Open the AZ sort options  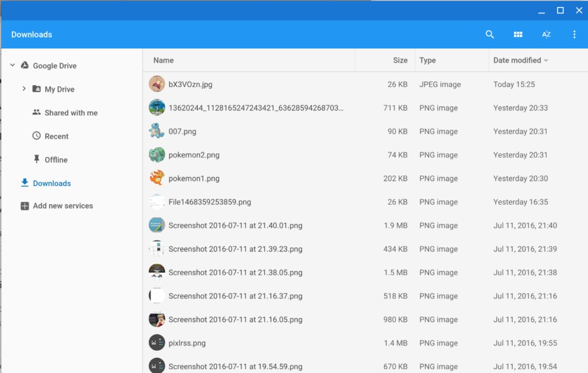click(x=546, y=34)
